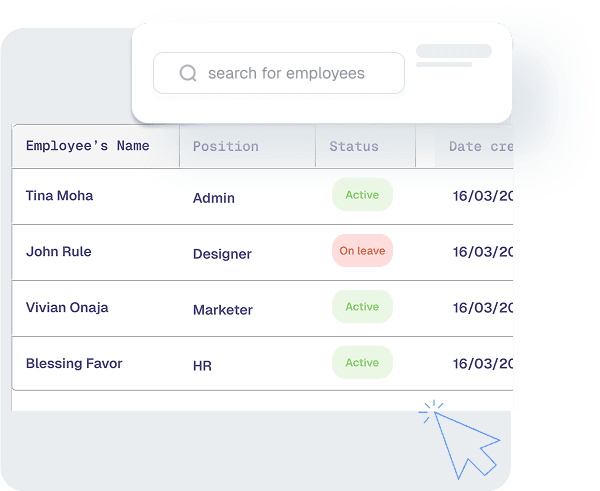Screen dimensions: 600x491
Task: Click the gray placeholder bars beside search
Action: pos(454,55)
